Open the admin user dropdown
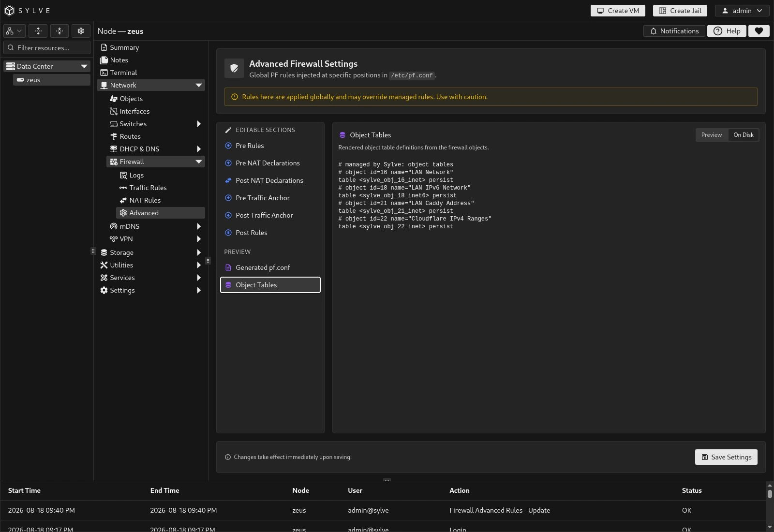 [x=742, y=11]
